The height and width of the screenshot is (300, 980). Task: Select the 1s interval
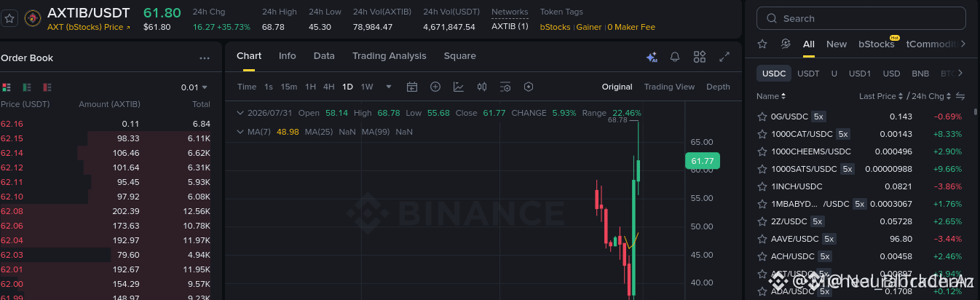[269, 87]
